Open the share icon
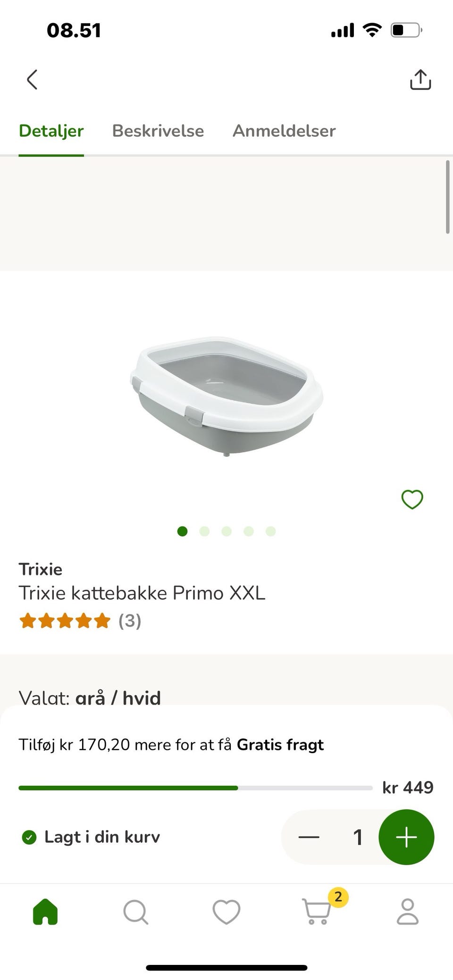This screenshot has height=980, width=453. pos(420,80)
